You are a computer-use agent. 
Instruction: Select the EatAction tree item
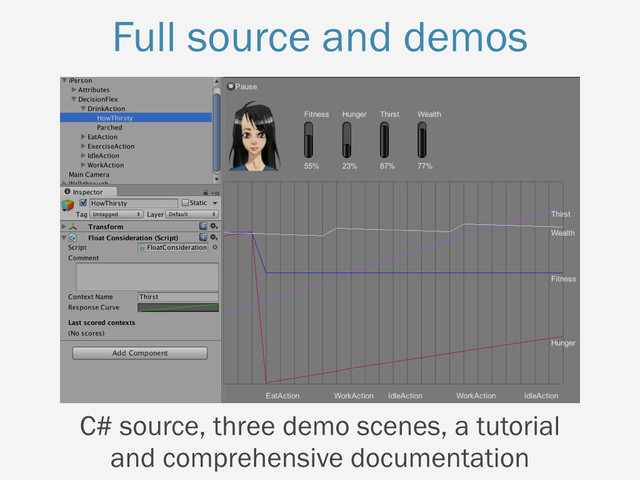tap(102, 137)
